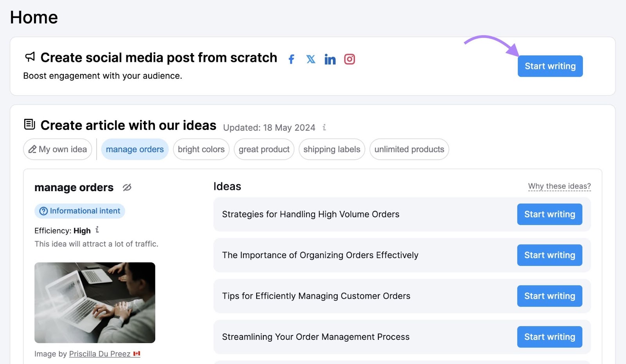Screen dimensions: 626x364
Task: Start writing Strategies for Handling High Volume Orders
Action: 549,214
